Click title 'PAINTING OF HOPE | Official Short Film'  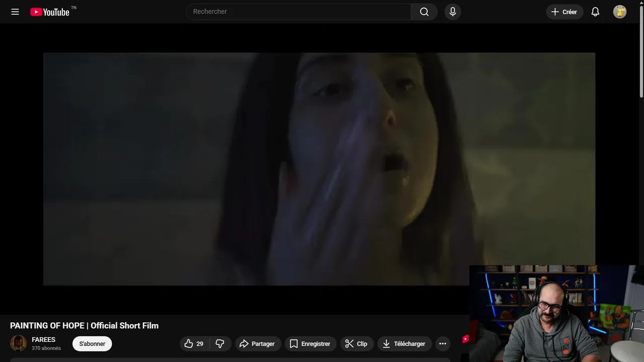85,326
